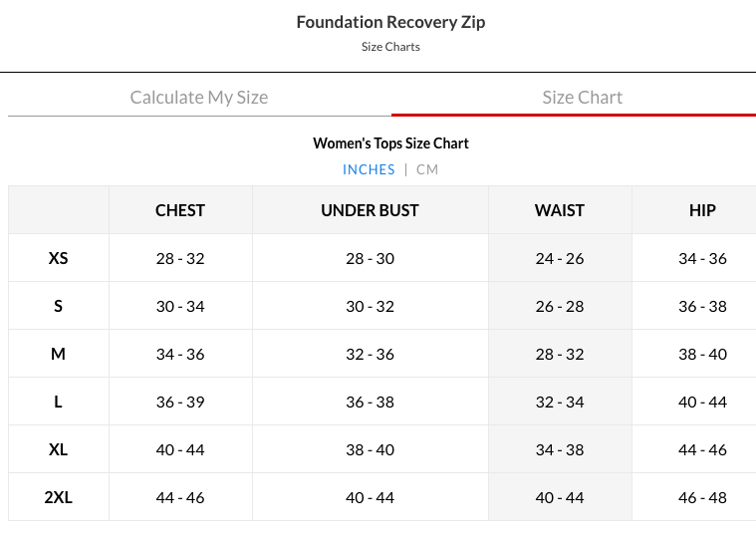Choose the M size row label
This screenshot has width=756, height=547.
[59, 354]
